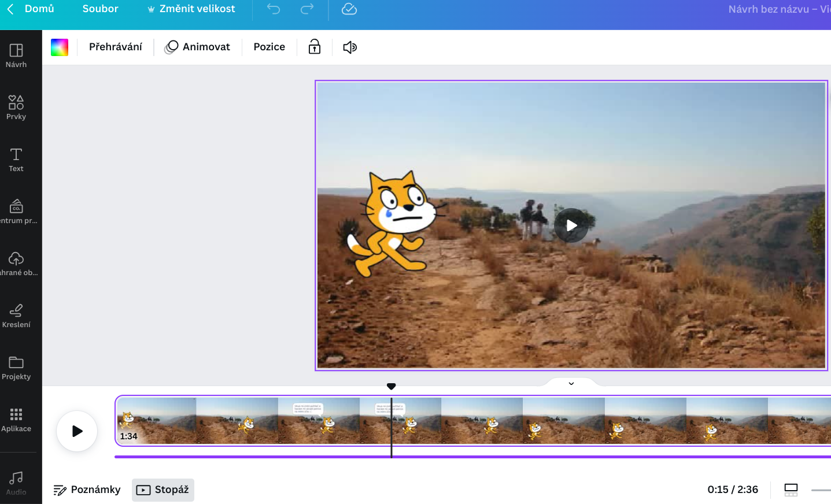Click the cloud save status icon
831x504 pixels.
(x=349, y=9)
